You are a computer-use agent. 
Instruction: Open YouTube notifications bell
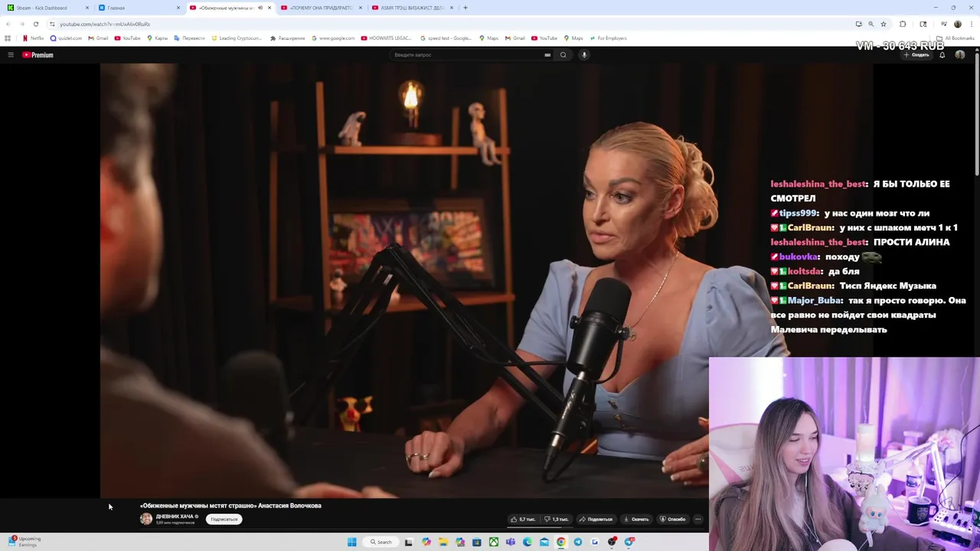coord(942,55)
